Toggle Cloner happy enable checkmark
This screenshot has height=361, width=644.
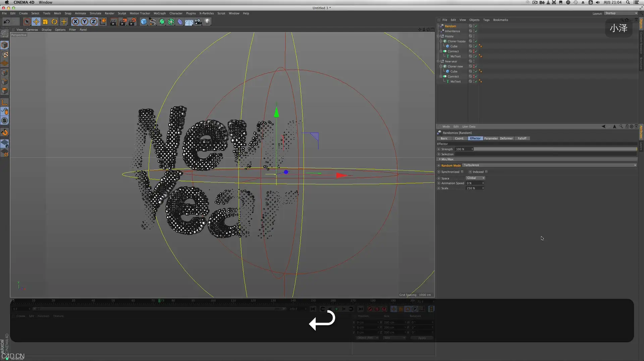(476, 41)
